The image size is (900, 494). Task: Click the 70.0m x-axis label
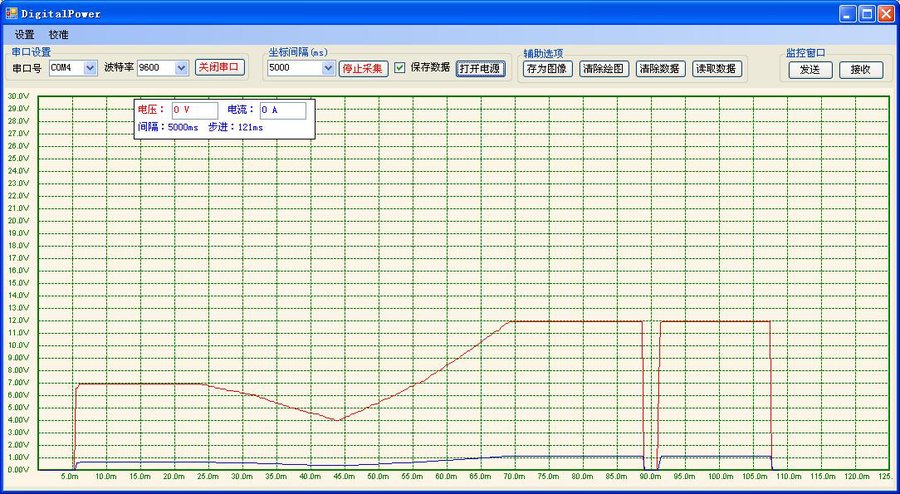(x=514, y=477)
